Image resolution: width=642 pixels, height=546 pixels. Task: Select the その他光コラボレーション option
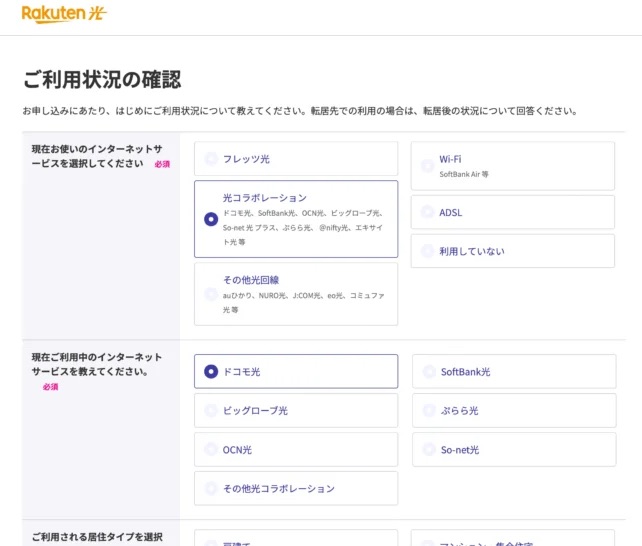click(296, 488)
